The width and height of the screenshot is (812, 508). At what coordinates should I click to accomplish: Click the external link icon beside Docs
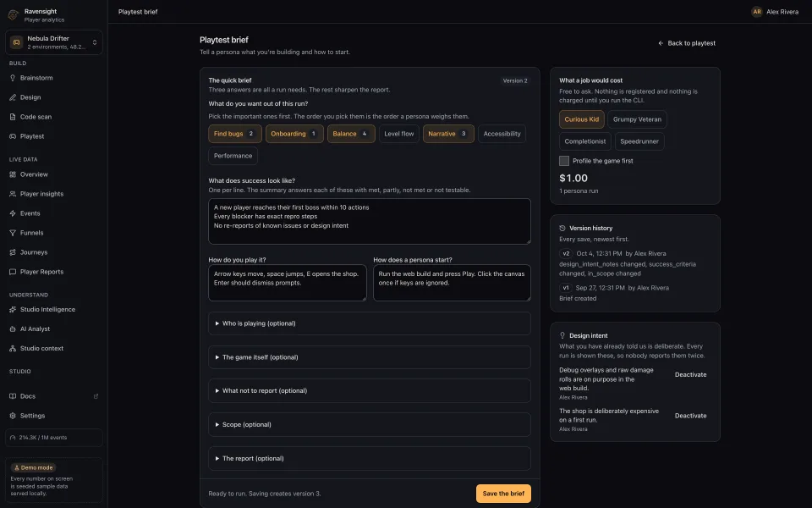(96, 396)
